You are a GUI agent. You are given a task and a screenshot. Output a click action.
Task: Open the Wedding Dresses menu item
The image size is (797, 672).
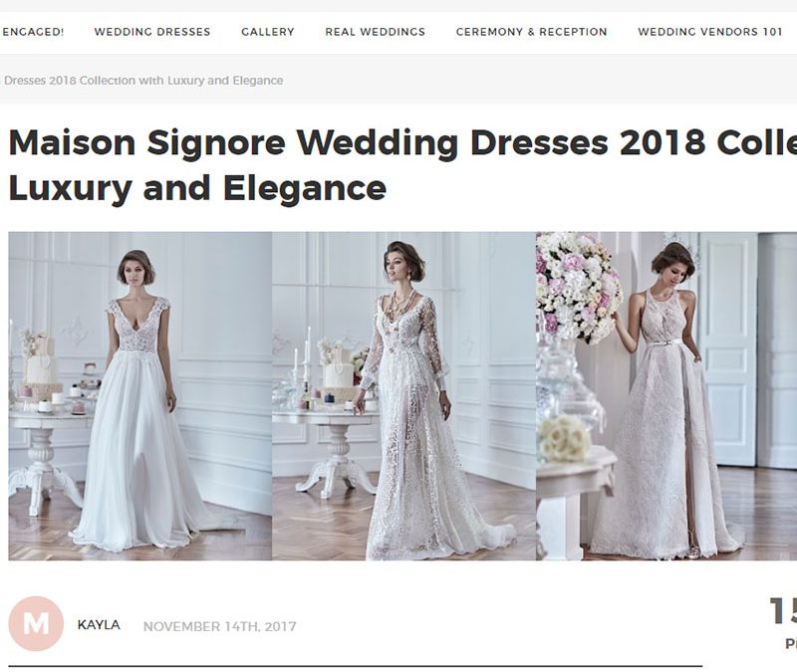(152, 32)
